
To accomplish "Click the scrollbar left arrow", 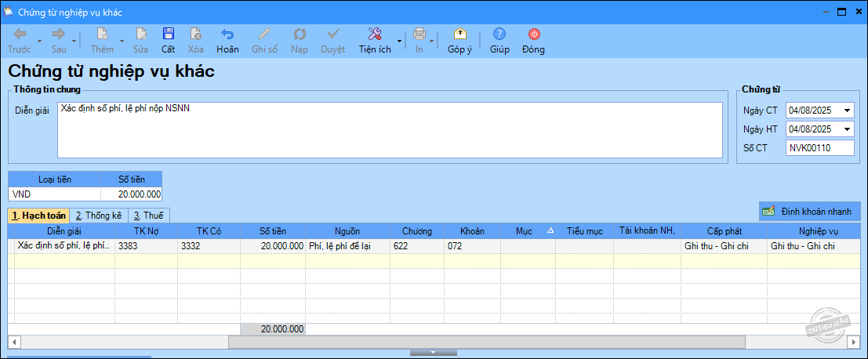I will (x=14, y=343).
